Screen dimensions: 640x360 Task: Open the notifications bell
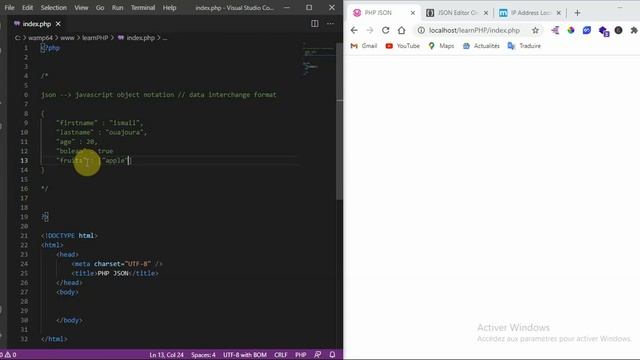(332, 355)
